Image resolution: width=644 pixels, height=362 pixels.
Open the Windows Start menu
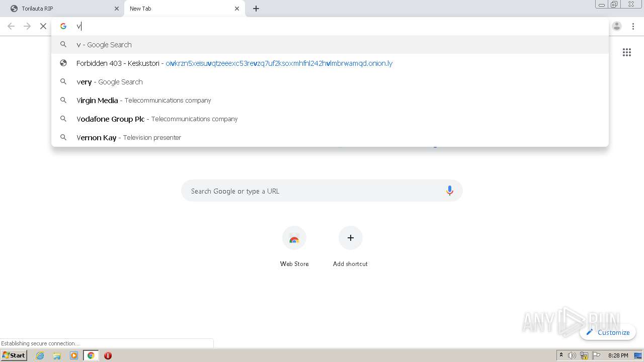(14, 355)
